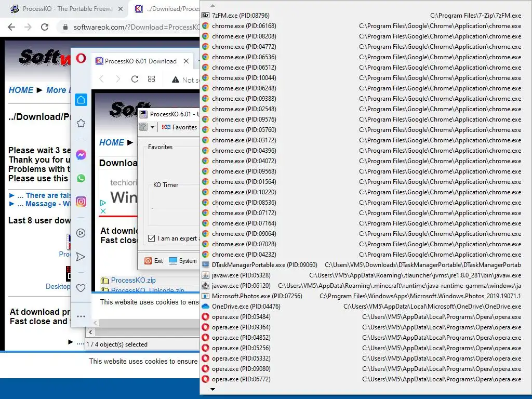The width and height of the screenshot is (532, 399).
Task: Close the ProcessKO 6.01 Download tab
Action: (187, 61)
